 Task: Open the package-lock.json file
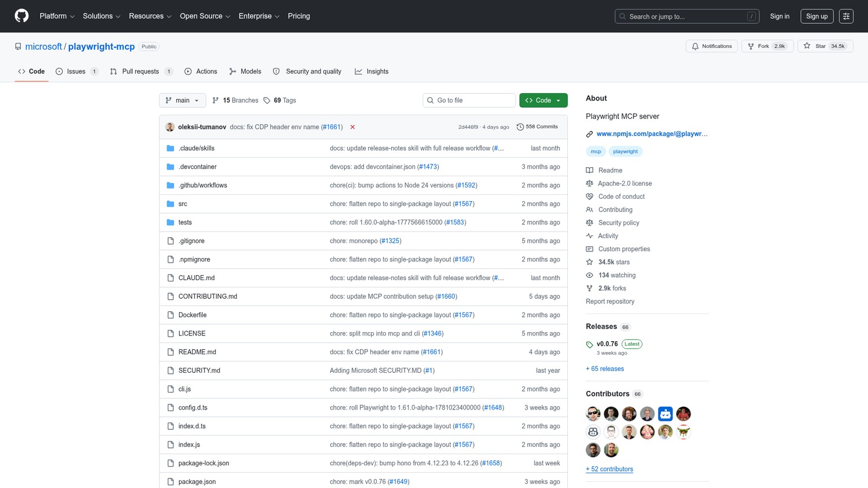204,463
